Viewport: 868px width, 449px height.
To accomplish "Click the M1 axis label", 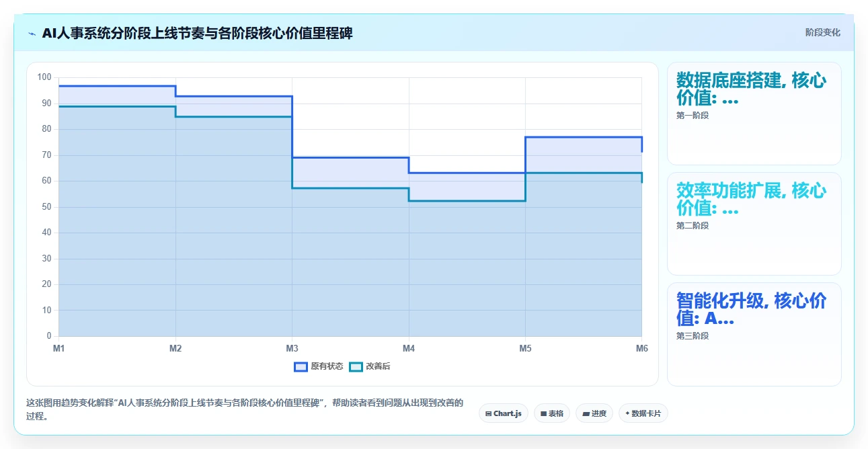I will (x=59, y=348).
